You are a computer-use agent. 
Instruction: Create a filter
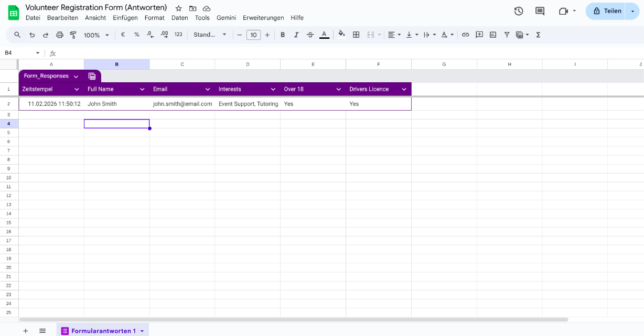[x=507, y=35]
